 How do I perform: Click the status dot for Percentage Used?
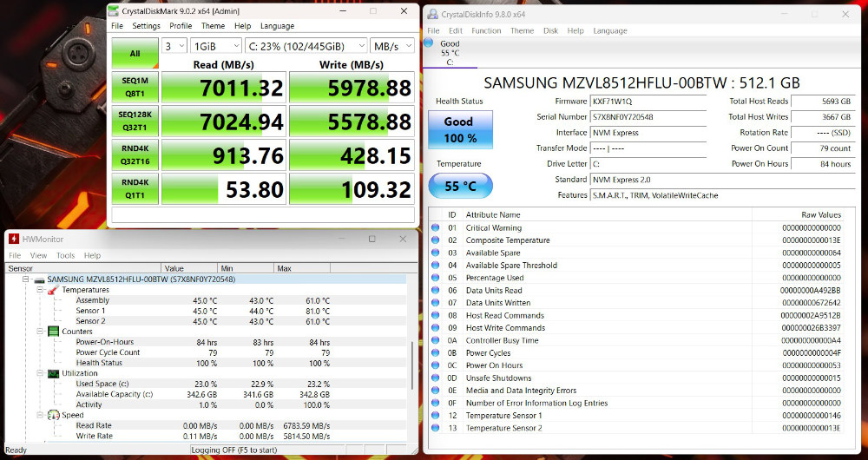coord(436,278)
